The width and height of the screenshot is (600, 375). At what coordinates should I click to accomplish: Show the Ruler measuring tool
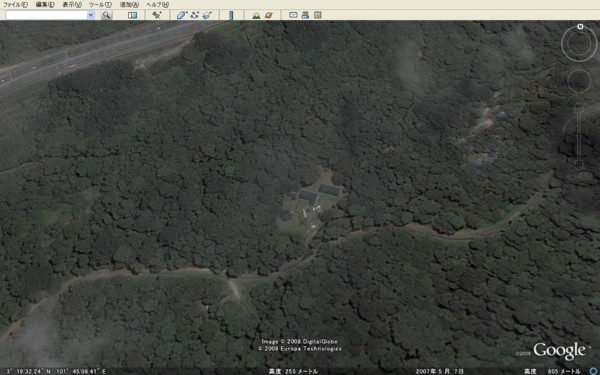[x=231, y=15]
